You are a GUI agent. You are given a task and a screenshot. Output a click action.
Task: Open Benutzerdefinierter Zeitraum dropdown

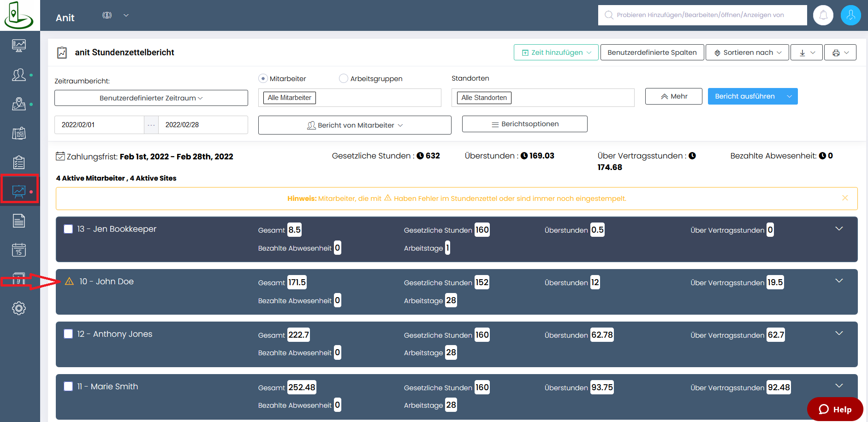click(x=151, y=98)
